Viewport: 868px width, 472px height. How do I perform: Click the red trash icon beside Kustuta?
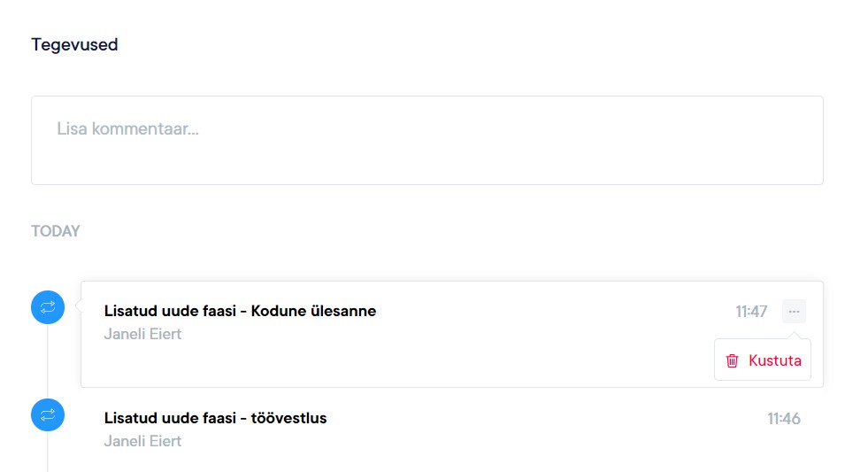tap(732, 360)
